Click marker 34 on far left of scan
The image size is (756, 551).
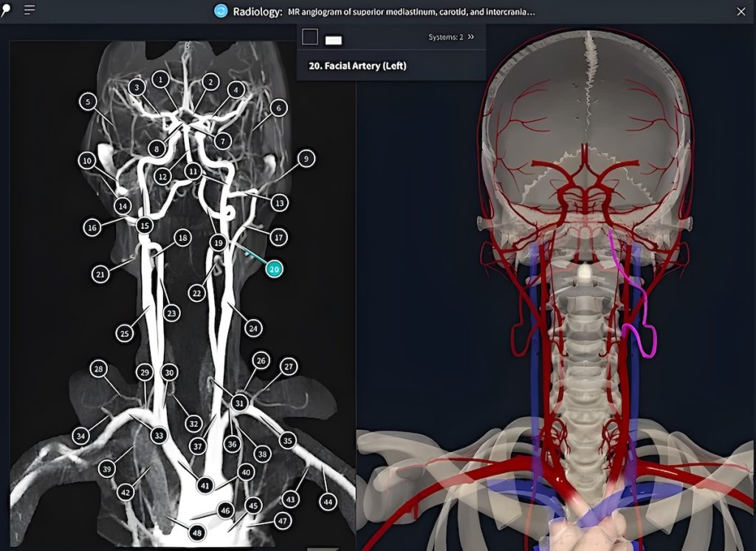tap(80, 437)
